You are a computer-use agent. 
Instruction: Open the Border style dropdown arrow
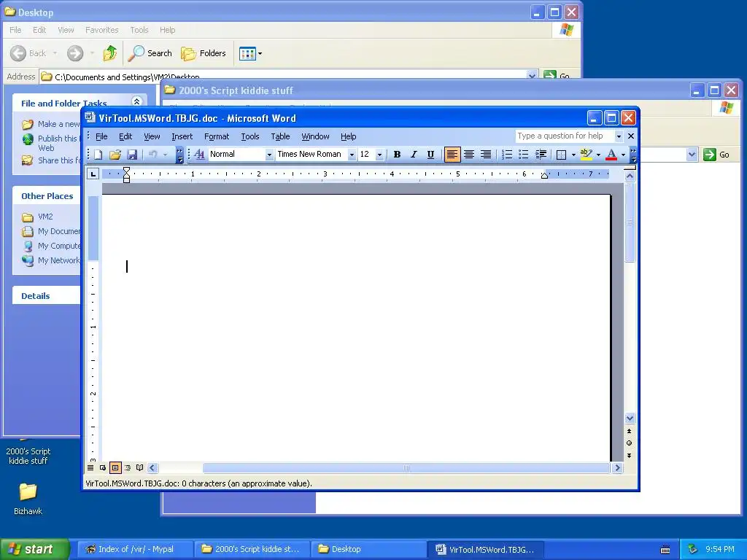pyautogui.click(x=573, y=155)
